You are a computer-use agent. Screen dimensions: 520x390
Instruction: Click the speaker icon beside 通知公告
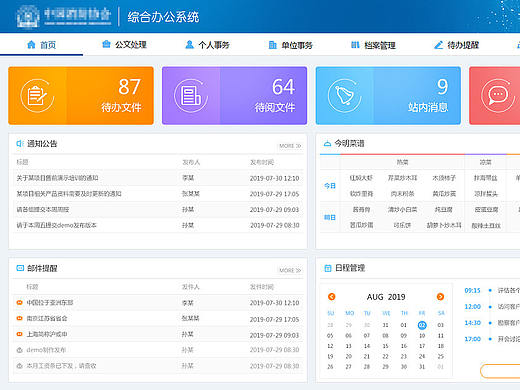coord(20,143)
